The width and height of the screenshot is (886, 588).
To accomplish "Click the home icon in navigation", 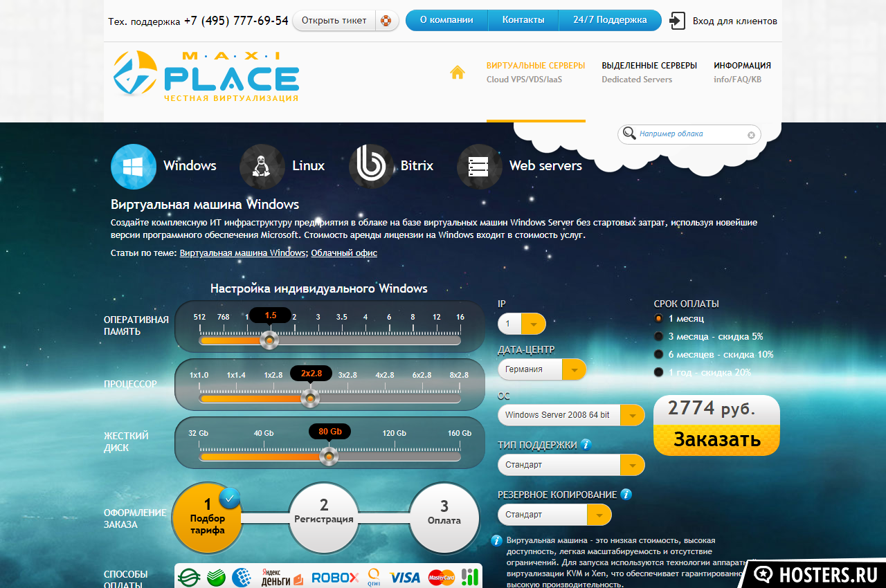I will click(x=457, y=72).
